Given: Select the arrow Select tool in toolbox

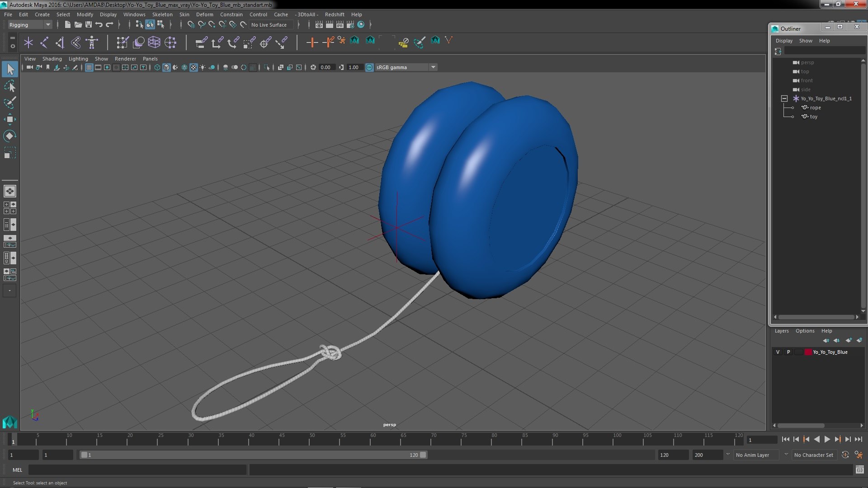Looking at the screenshot, I should pyautogui.click(x=10, y=69).
